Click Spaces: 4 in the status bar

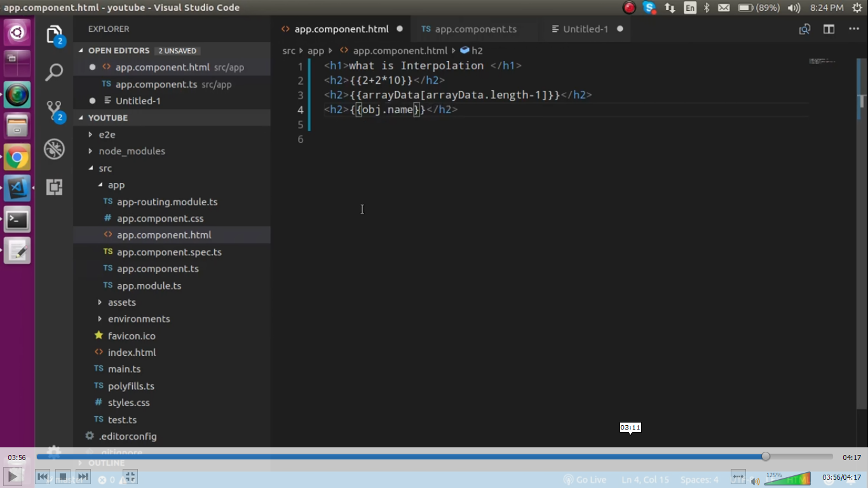tap(700, 480)
